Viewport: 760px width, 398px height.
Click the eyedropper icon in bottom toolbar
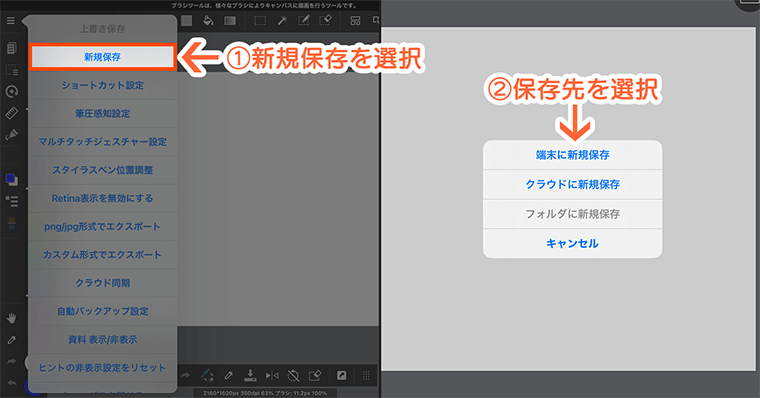(228, 375)
